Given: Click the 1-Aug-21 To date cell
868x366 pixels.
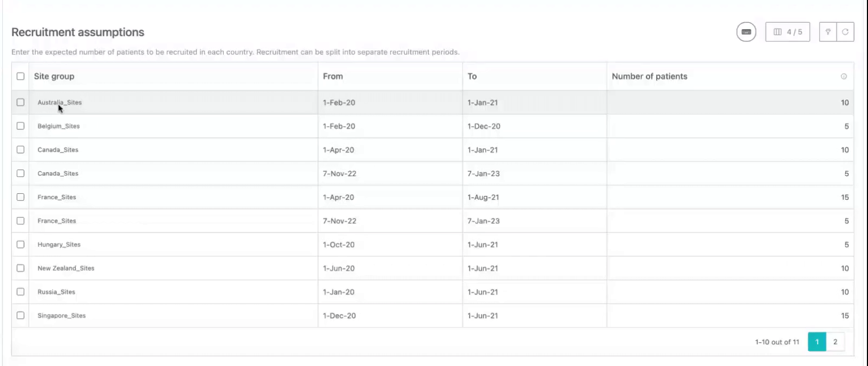Looking at the screenshot, I should point(483,198).
